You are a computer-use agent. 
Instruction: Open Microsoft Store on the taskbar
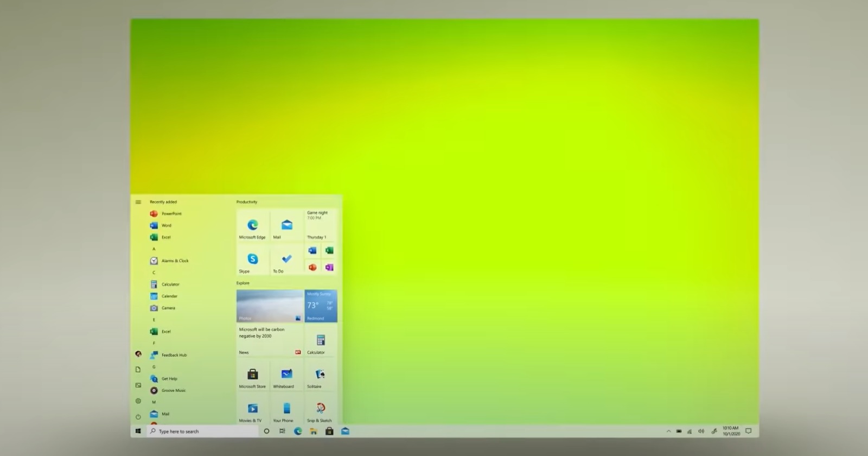(329, 431)
